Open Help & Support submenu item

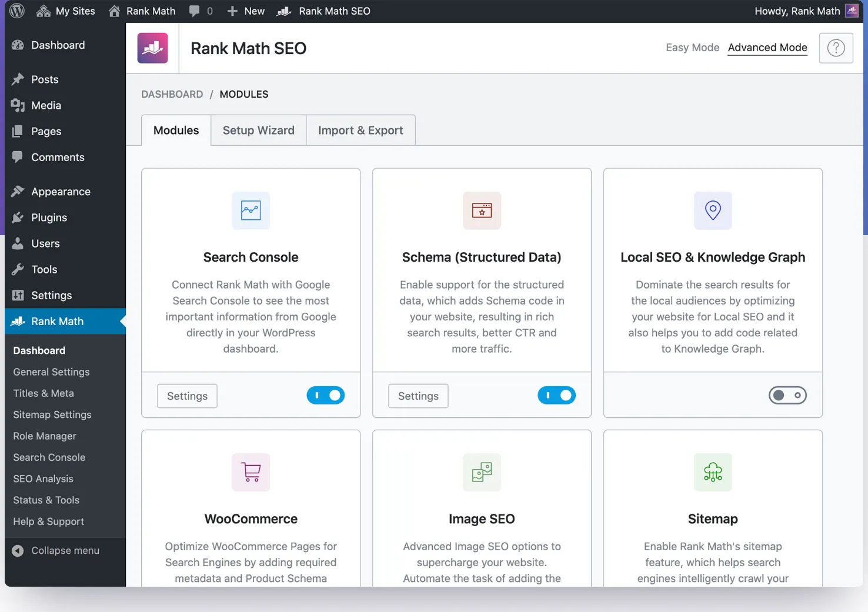click(49, 521)
